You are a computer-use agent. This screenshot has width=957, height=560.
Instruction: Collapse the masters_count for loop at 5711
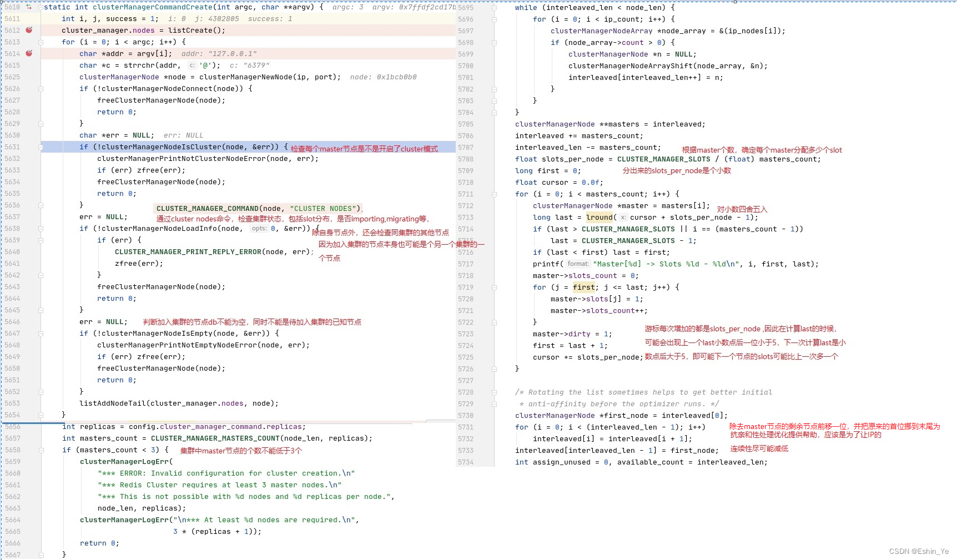(494, 194)
